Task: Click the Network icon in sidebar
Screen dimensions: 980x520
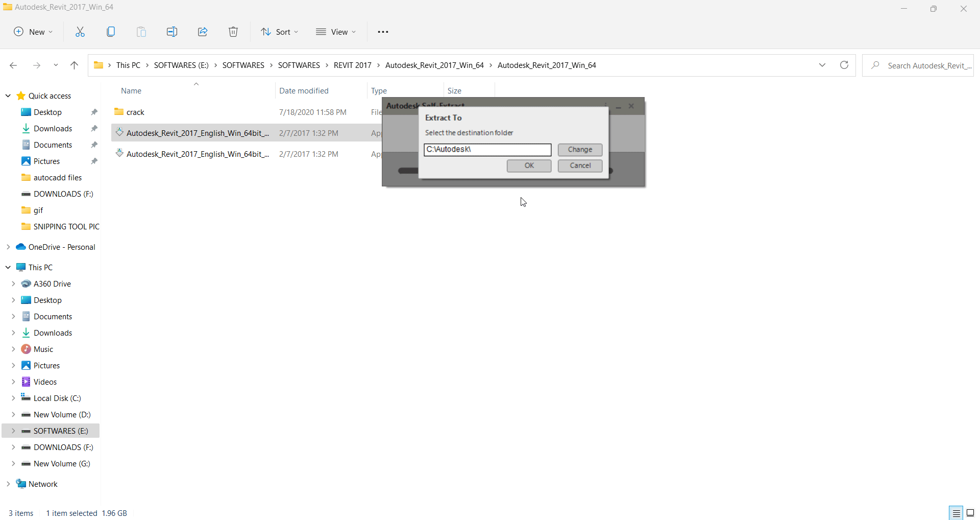Action: pos(21,483)
